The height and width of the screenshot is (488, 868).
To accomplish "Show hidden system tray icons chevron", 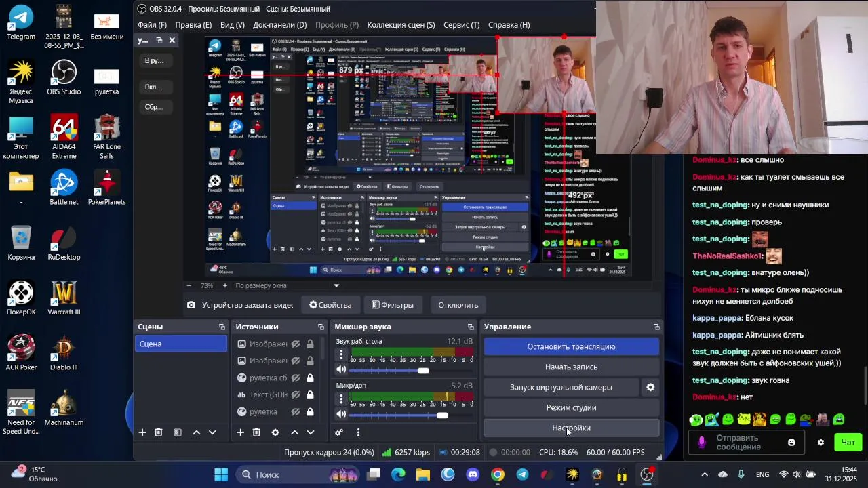I will coord(705,474).
